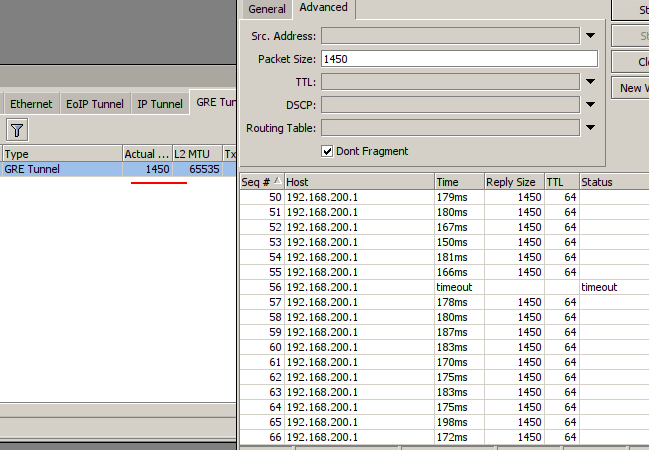Sort by the Reply Size column header
Image resolution: width=649 pixels, height=450 pixels.
[x=514, y=182]
